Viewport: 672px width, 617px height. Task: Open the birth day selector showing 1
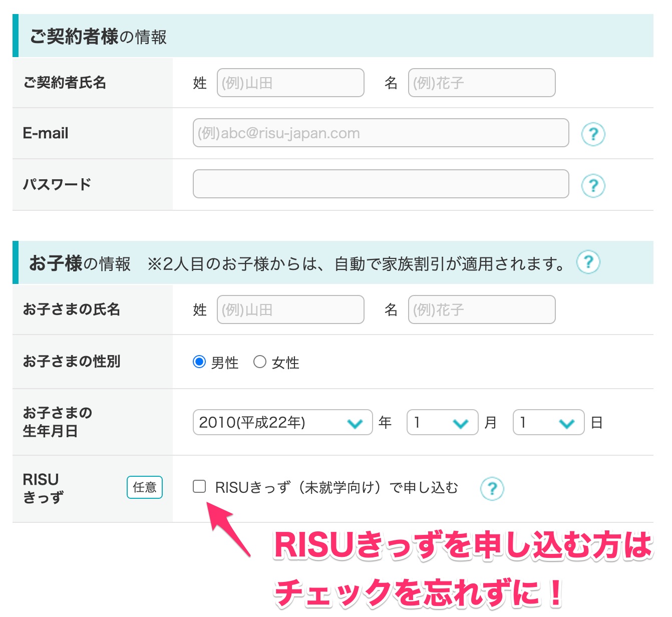pyautogui.click(x=548, y=423)
